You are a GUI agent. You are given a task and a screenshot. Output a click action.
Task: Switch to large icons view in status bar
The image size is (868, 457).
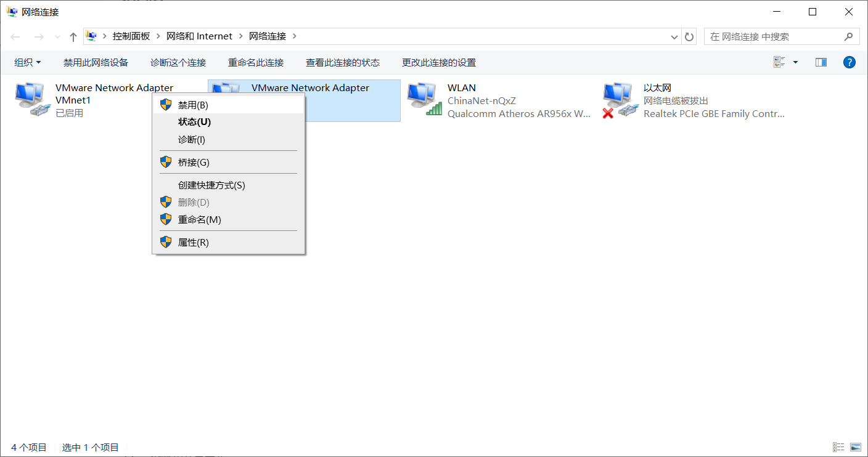coord(855,447)
